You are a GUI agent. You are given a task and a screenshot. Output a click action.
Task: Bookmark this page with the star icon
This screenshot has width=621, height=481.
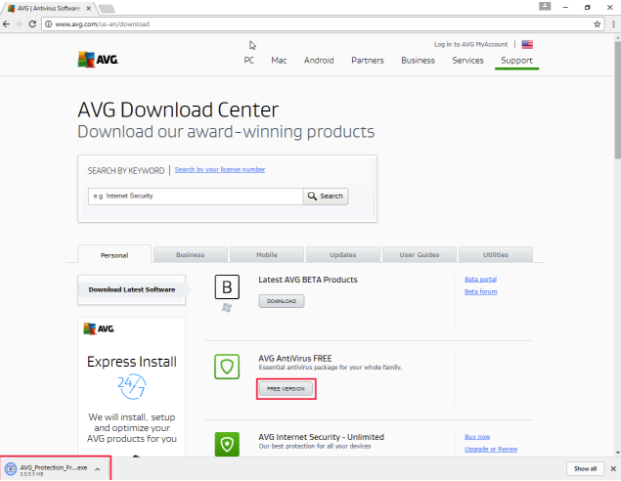coord(597,24)
